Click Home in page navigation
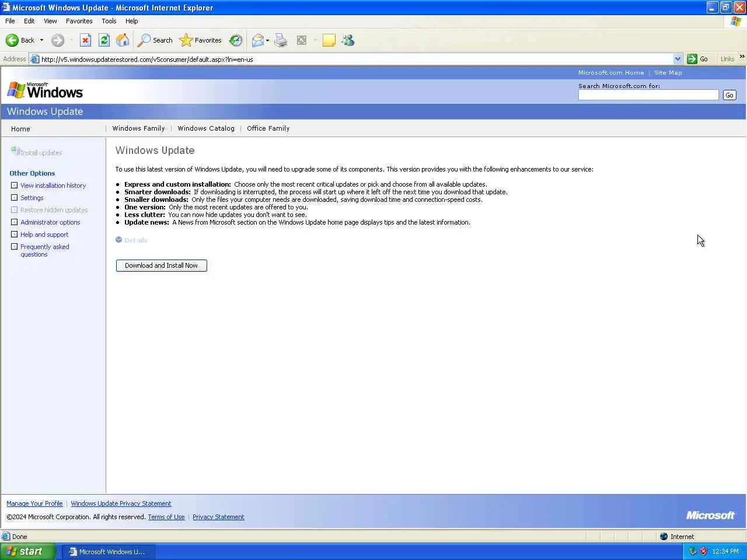Screen dimensions: 747x560 coord(20,129)
